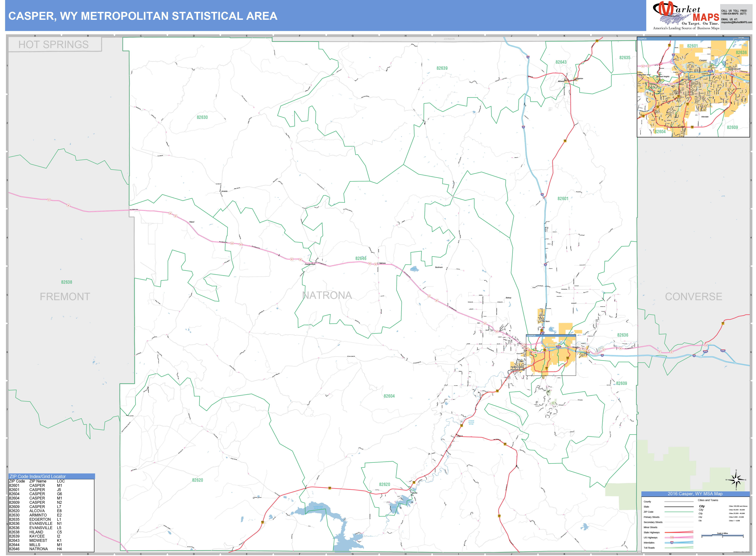Click the 82609 label in the Casper inset
The image size is (756, 556).
tap(732, 128)
